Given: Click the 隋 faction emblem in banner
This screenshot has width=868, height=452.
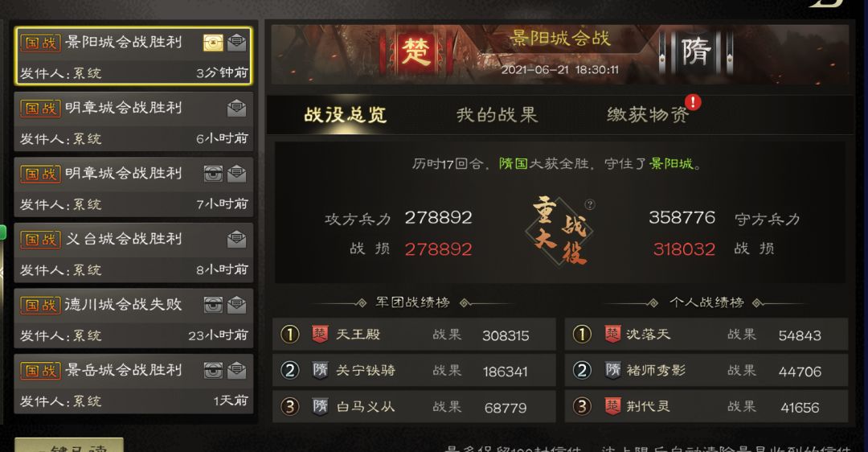Looking at the screenshot, I should (x=696, y=52).
